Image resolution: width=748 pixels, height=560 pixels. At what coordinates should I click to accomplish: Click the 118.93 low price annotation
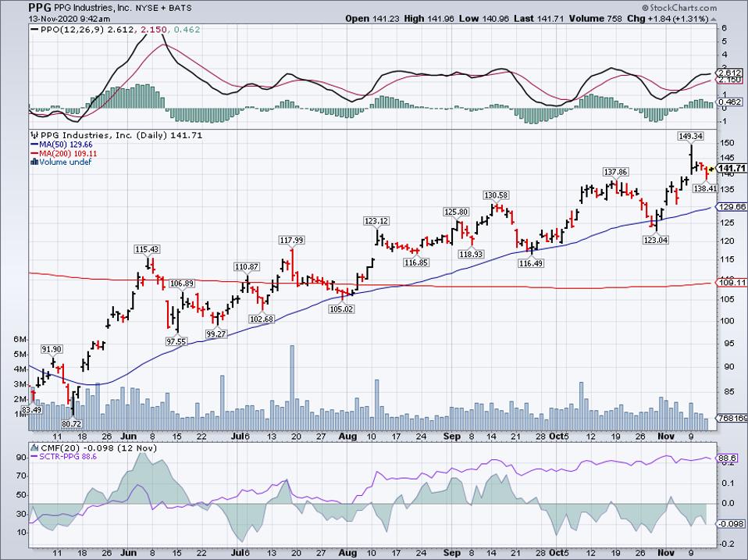click(472, 255)
